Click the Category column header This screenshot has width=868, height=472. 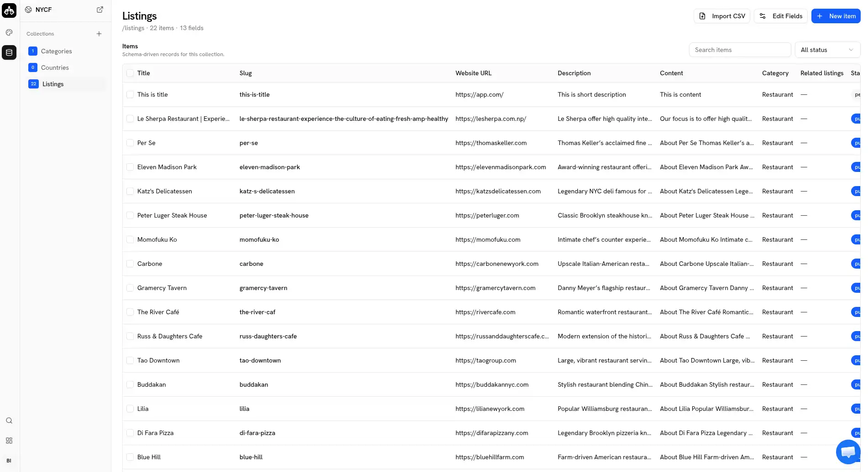775,73
